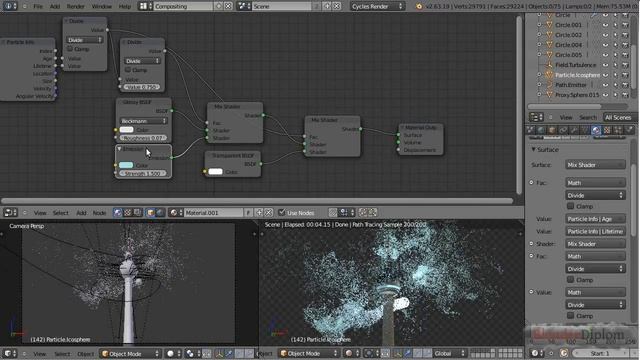The image size is (640, 360).
Task: Add new scene plus icon
Action: (327, 6)
